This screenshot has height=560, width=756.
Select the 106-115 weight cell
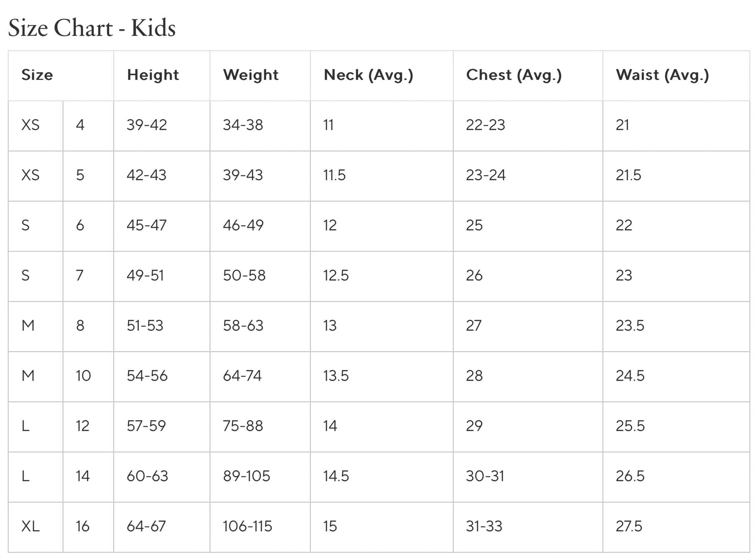tap(247, 526)
